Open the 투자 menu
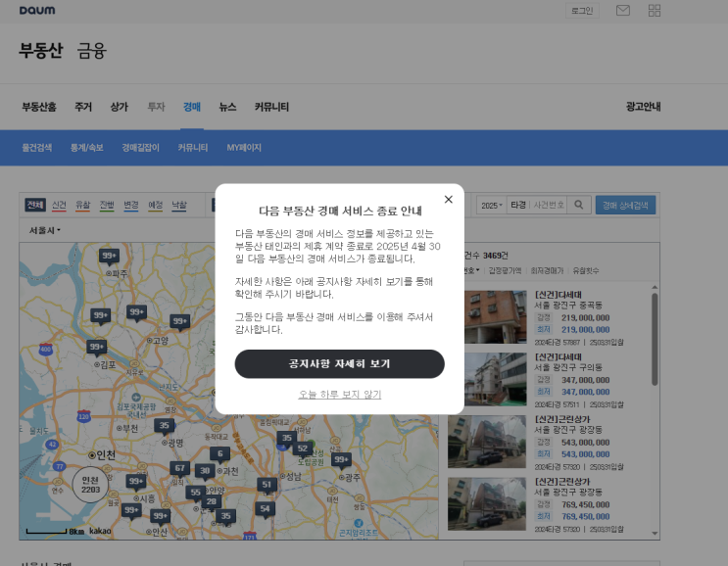Screen dimensions: 728x566 point(156,107)
